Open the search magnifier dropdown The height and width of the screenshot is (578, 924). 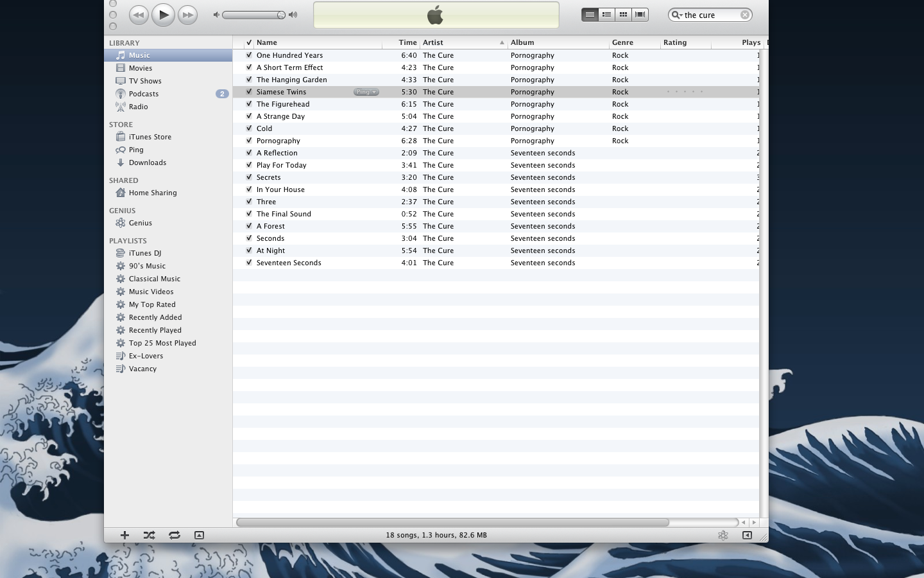(x=676, y=15)
